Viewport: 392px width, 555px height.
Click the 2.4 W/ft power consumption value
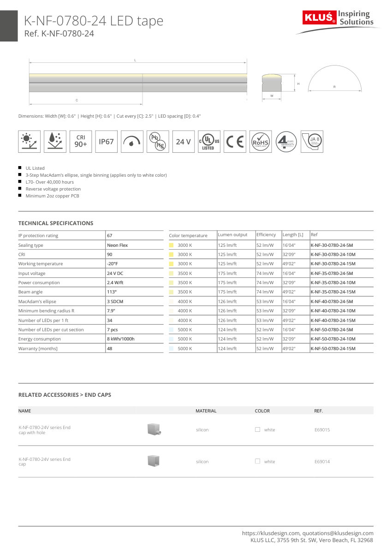tap(115, 283)
